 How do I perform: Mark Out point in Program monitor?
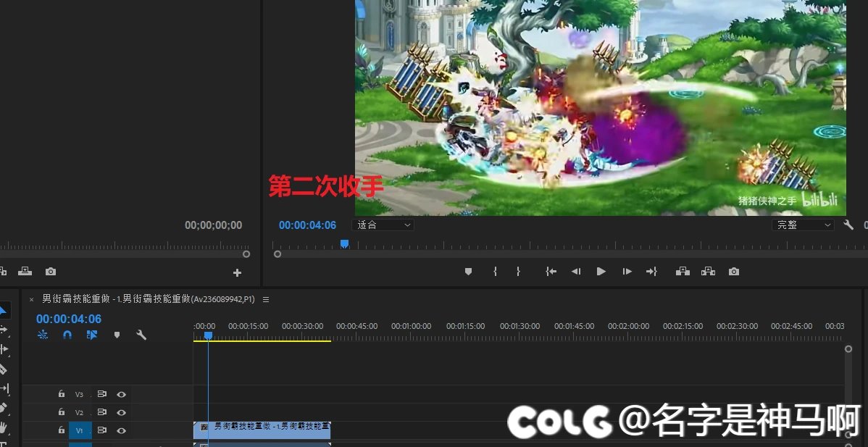(x=518, y=271)
